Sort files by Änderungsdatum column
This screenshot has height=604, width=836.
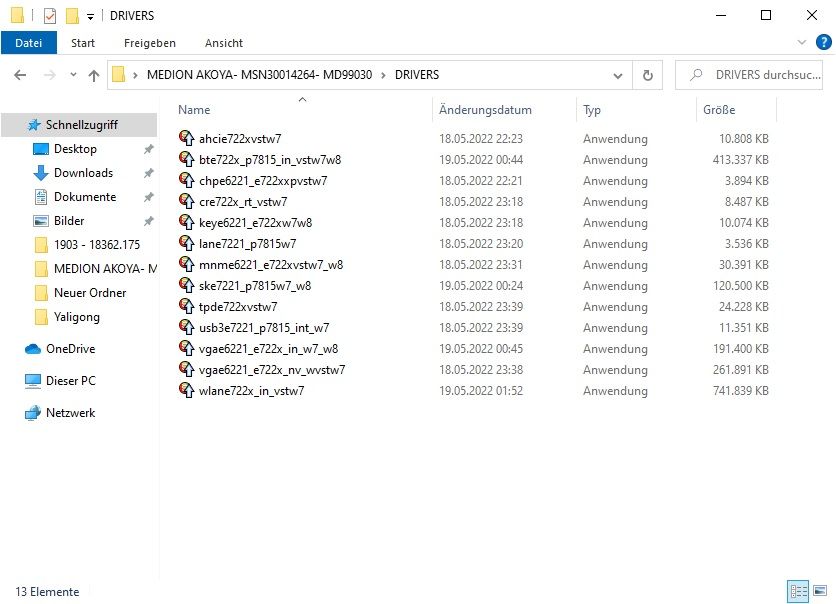point(485,110)
